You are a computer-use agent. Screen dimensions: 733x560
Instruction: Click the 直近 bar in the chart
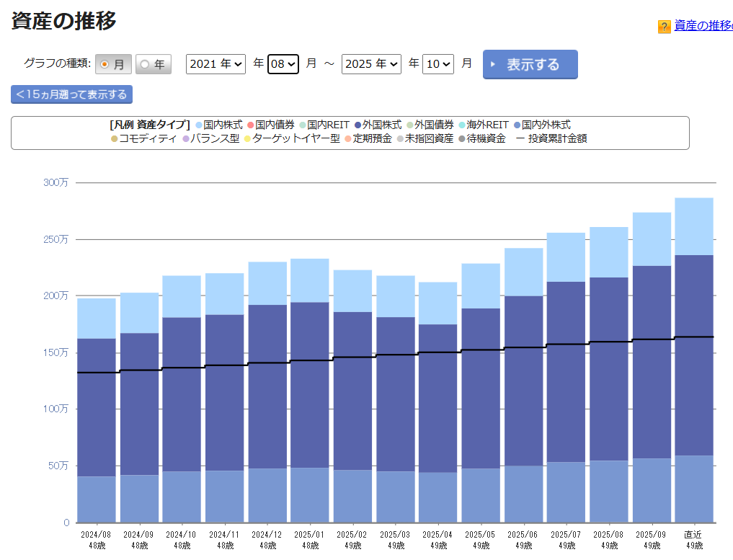(x=694, y=360)
